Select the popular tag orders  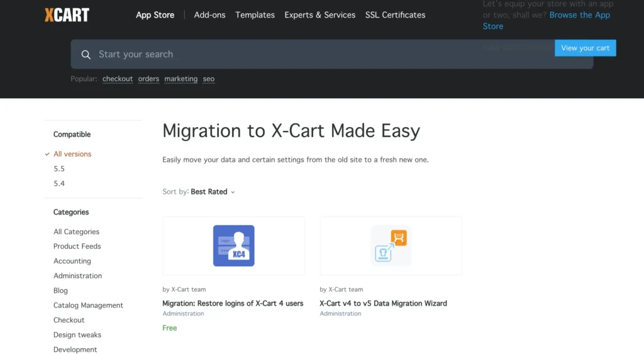(148, 79)
